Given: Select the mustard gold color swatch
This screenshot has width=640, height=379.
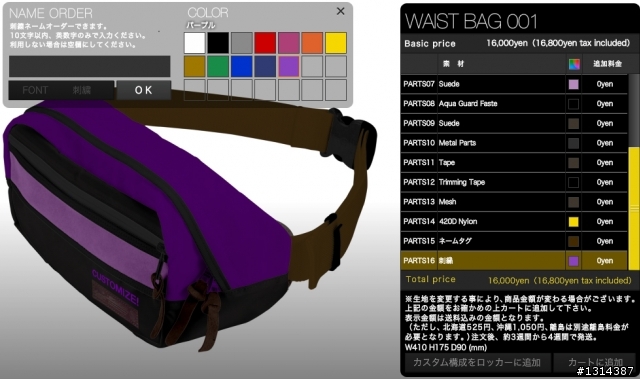Looking at the screenshot, I should coord(195,66).
